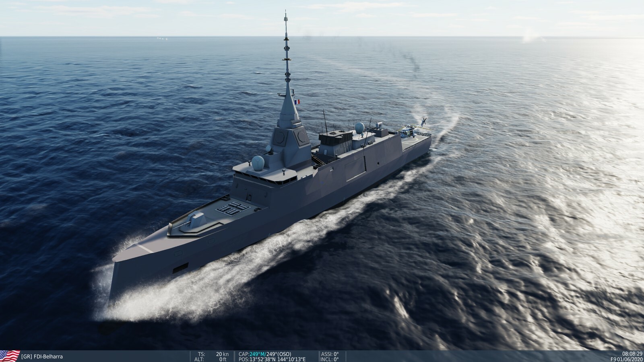Click the TS speed value 20 kn
This screenshot has height=362, width=644.
pos(223,354)
